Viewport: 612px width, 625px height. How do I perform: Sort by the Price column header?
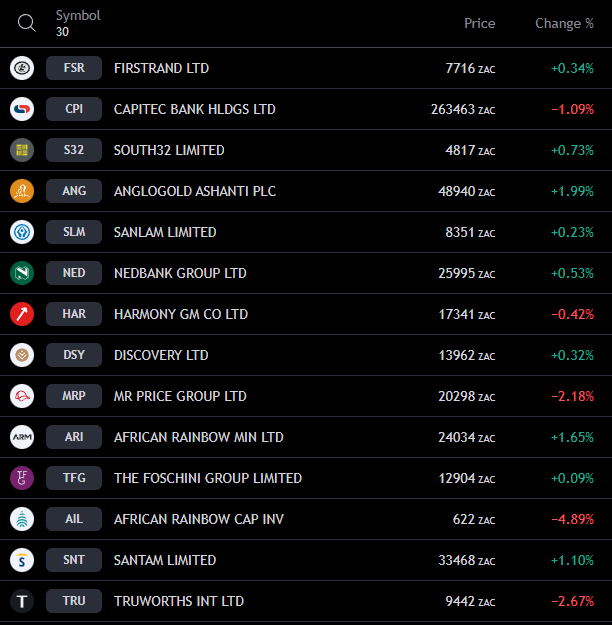[x=479, y=23]
